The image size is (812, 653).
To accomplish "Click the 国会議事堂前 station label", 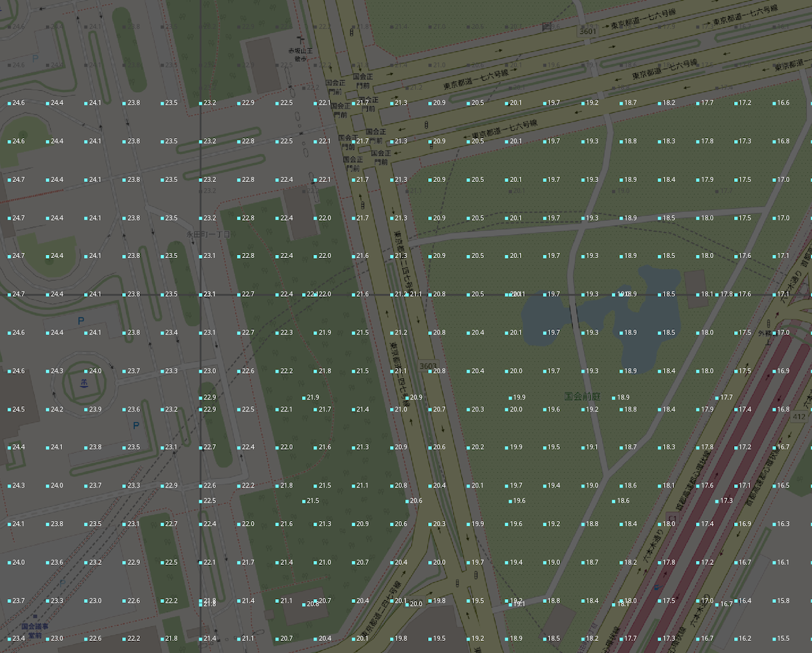I will pyautogui.click(x=35, y=631).
